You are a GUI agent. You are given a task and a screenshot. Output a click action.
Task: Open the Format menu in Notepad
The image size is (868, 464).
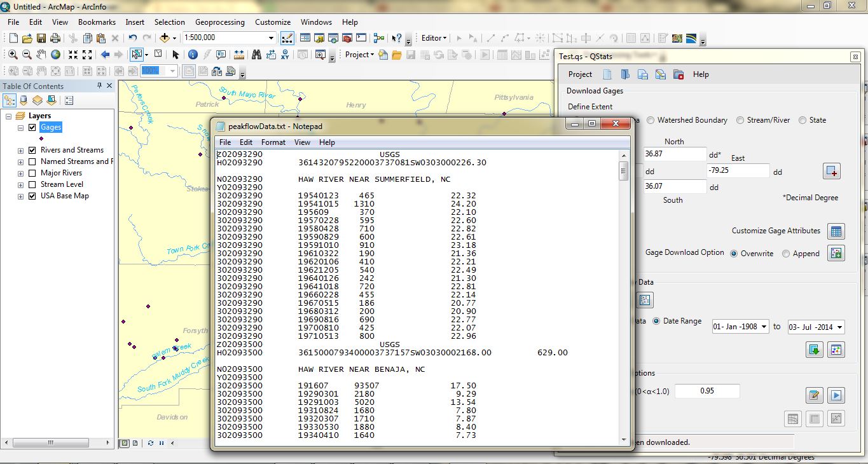(273, 142)
